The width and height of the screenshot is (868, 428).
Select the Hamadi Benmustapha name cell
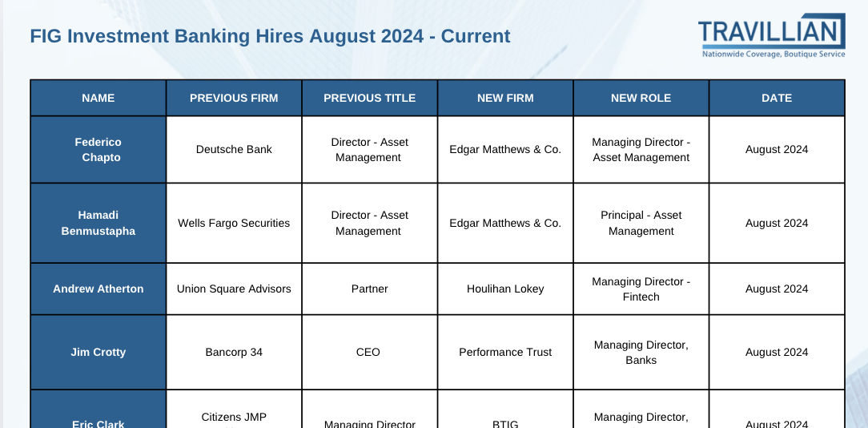pyautogui.click(x=98, y=223)
